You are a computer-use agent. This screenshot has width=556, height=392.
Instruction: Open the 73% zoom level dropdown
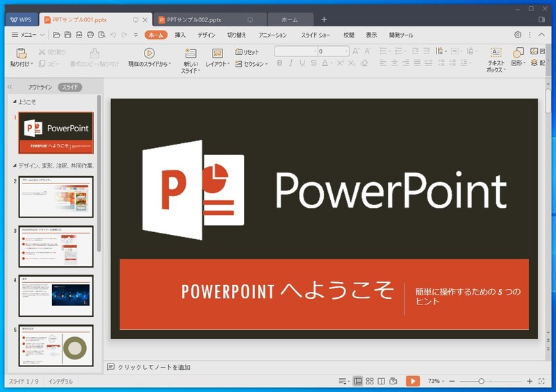(436, 381)
